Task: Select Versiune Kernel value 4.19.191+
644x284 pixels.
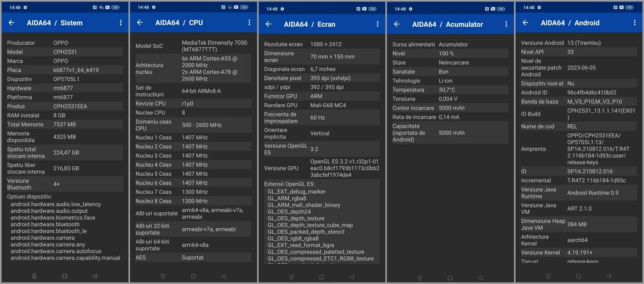Action: [580, 253]
